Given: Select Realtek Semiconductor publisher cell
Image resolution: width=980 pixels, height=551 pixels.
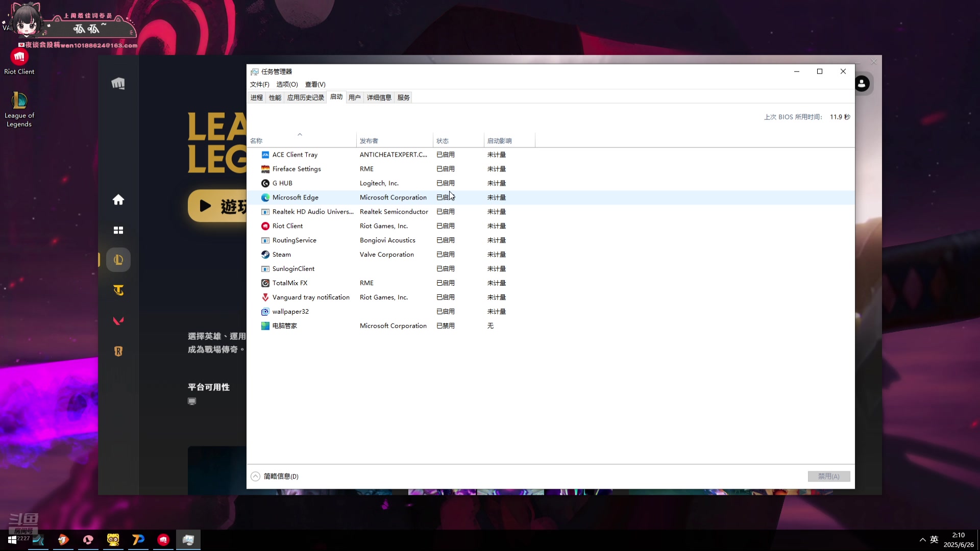Looking at the screenshot, I should (x=394, y=212).
